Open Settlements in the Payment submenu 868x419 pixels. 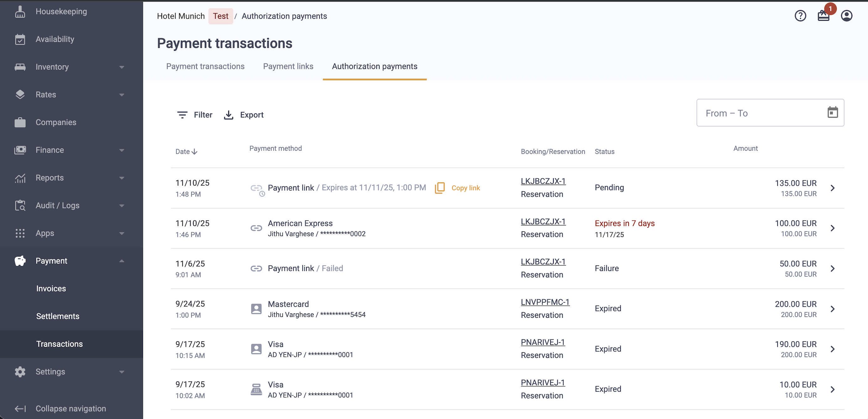tap(58, 316)
